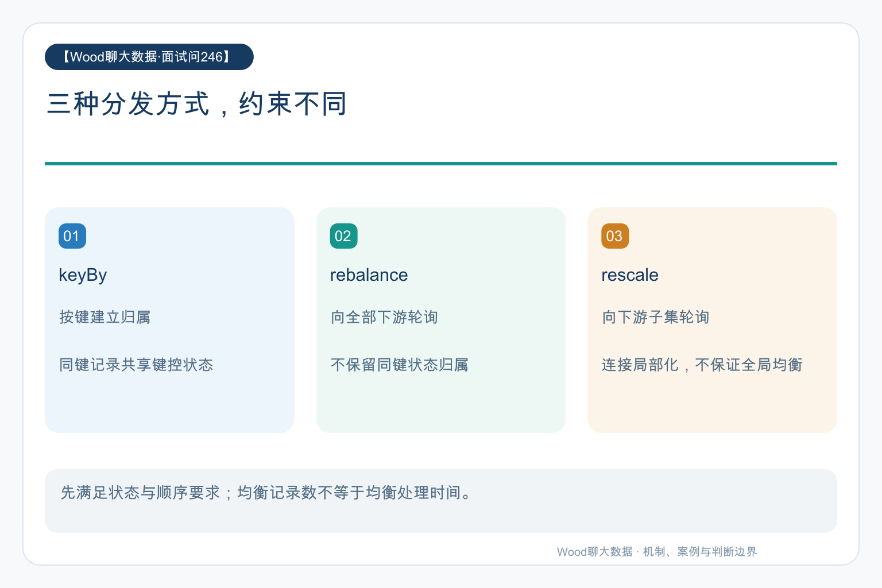Select the 【Wood聊大数据·面试问246】 tag
Screen dimensions: 882x588
pos(149,57)
